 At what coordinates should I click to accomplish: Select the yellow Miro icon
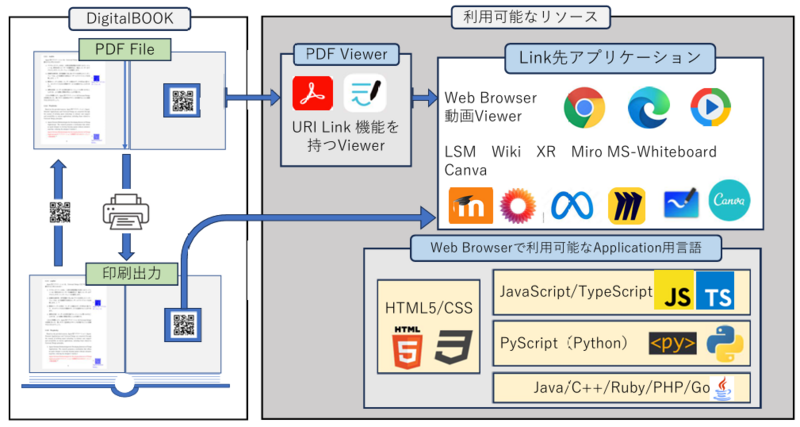pos(627,205)
